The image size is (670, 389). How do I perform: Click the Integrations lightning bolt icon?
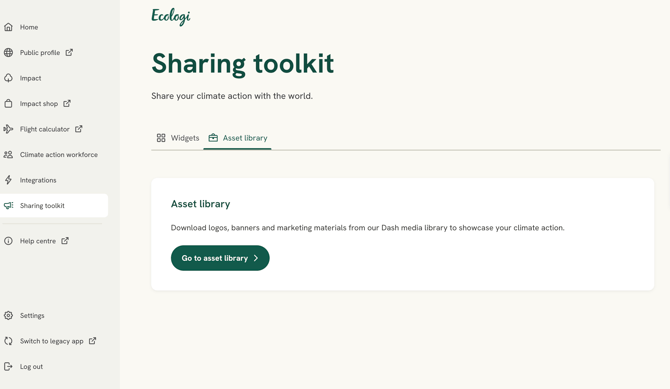(8, 180)
